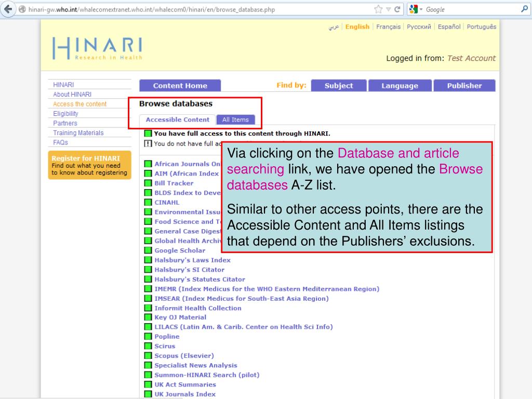Open Popline database link

pos(167,337)
